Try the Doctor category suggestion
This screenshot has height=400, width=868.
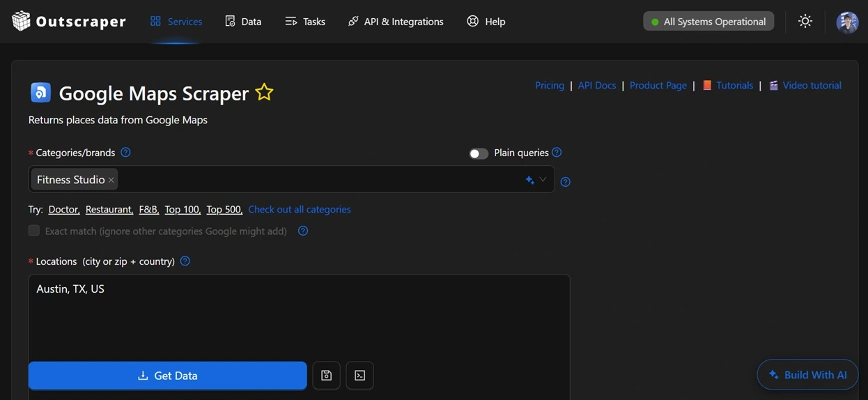(x=63, y=209)
